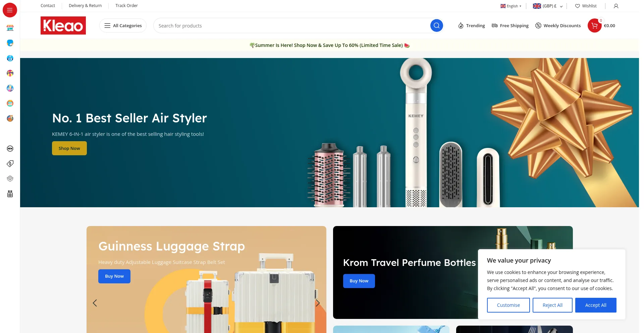Click the NEW badge icon in the sidebar

click(10, 149)
